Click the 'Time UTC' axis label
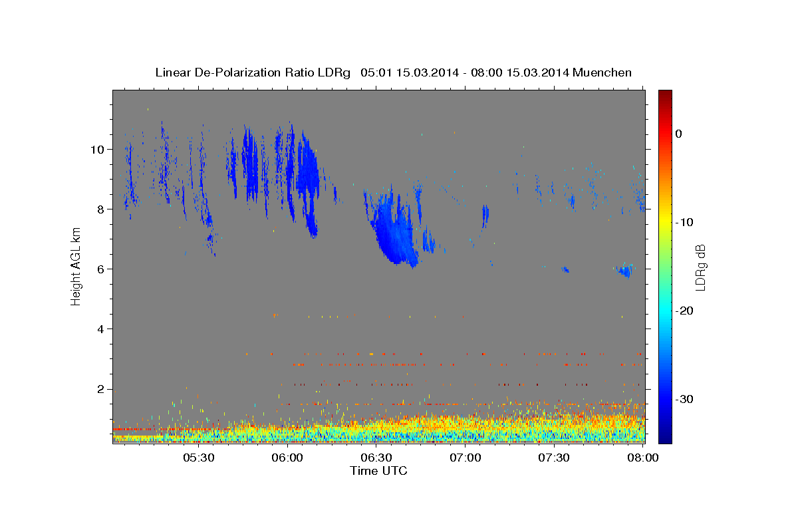Image resolution: width=798 pixels, height=532 pixels. pyautogui.click(x=378, y=471)
